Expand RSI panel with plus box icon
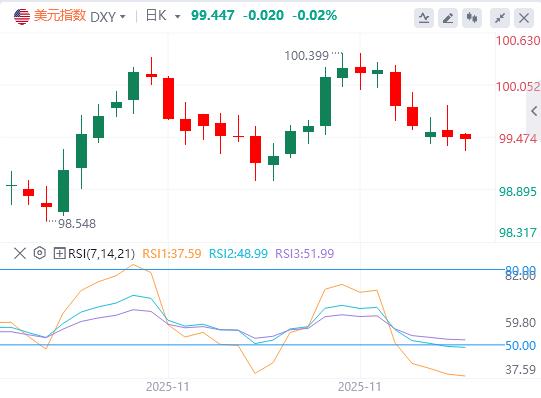This screenshot has width=541, height=398. coord(59,253)
